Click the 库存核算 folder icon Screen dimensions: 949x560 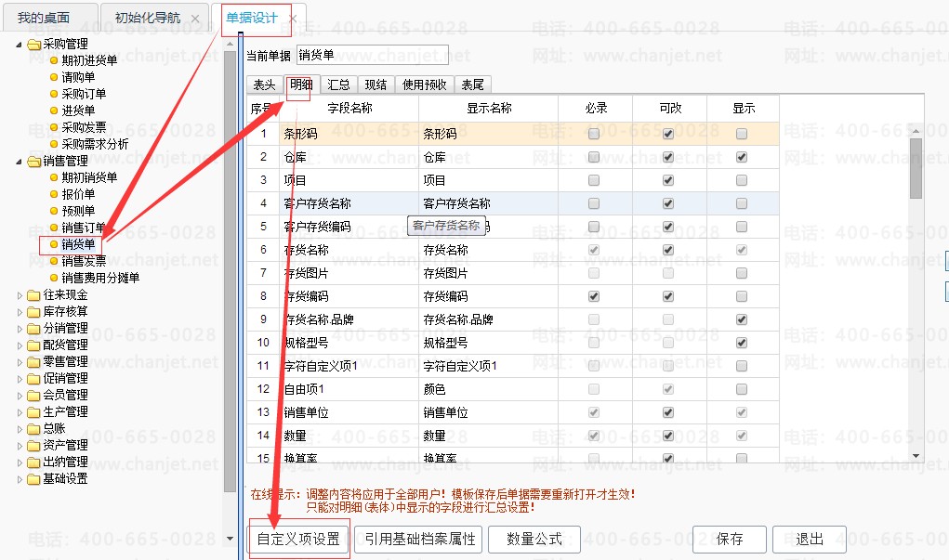point(34,311)
